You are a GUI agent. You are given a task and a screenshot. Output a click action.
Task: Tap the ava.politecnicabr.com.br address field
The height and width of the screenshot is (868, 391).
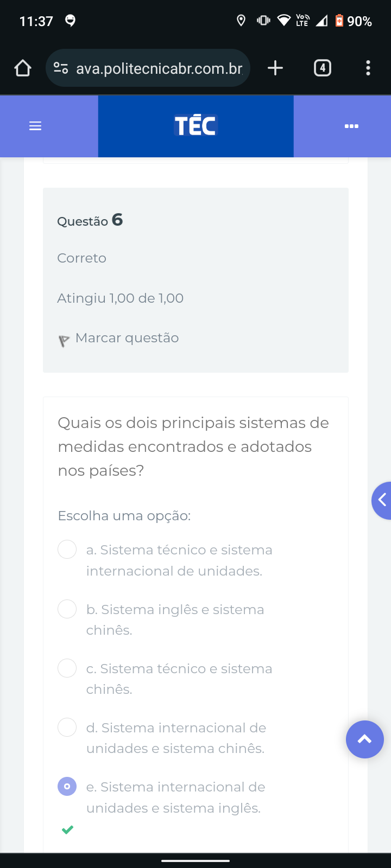coord(159,68)
